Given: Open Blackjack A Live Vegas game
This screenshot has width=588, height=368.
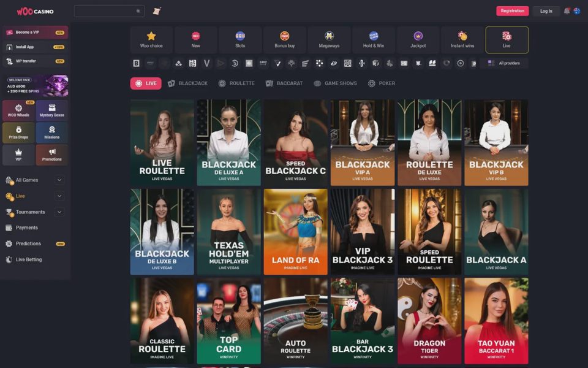Looking at the screenshot, I should tap(496, 232).
